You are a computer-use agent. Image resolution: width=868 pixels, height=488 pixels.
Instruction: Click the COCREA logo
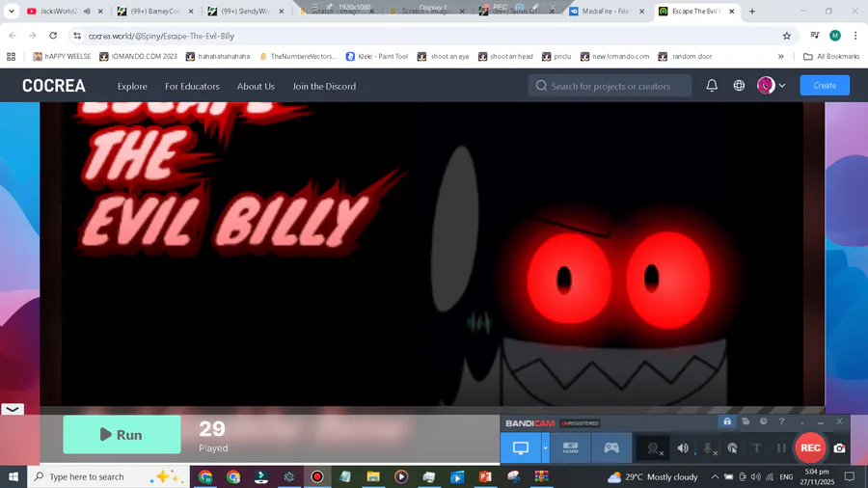(x=54, y=86)
